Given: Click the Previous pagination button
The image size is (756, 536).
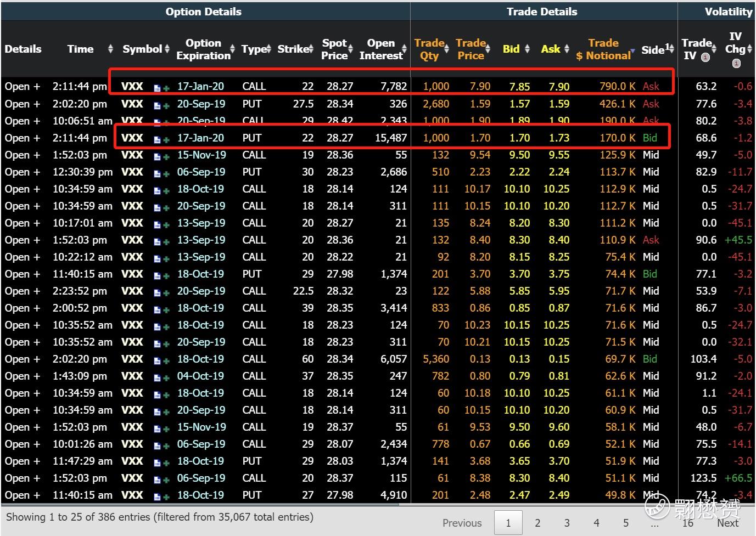Looking at the screenshot, I should tap(462, 523).
